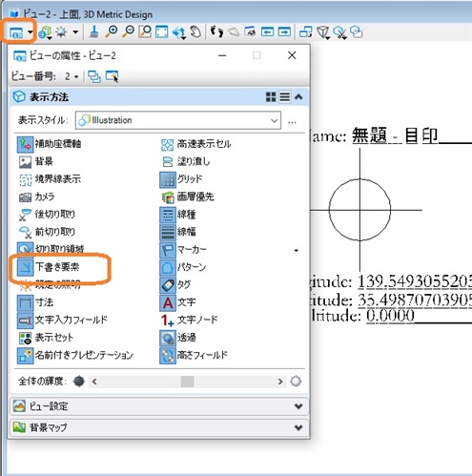
Task: Toggle マーカー attribute
Action: [183, 250]
